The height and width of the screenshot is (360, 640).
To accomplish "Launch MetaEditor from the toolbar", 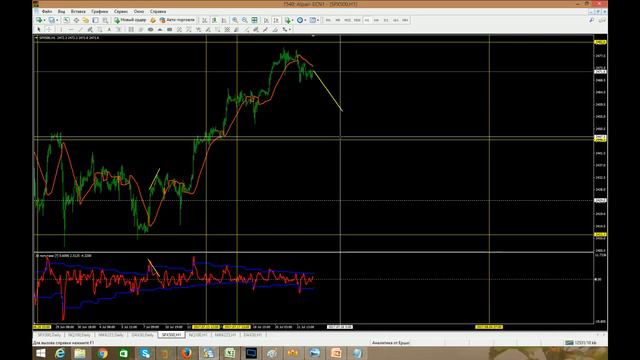I will [152, 20].
